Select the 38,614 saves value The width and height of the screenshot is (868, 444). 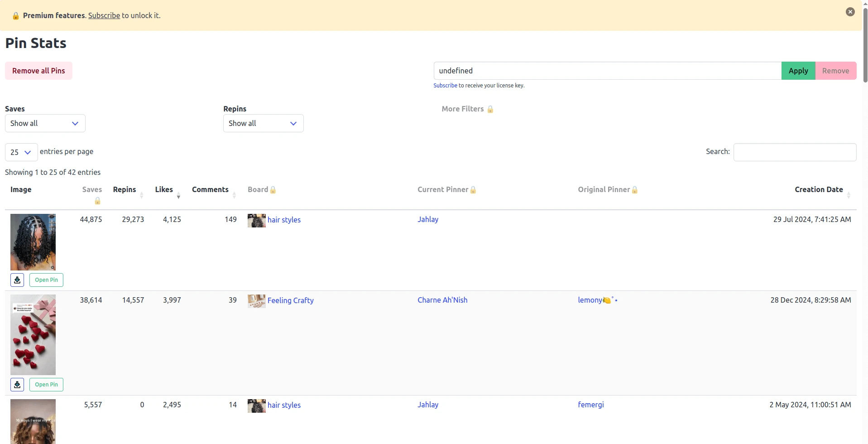[x=91, y=300]
